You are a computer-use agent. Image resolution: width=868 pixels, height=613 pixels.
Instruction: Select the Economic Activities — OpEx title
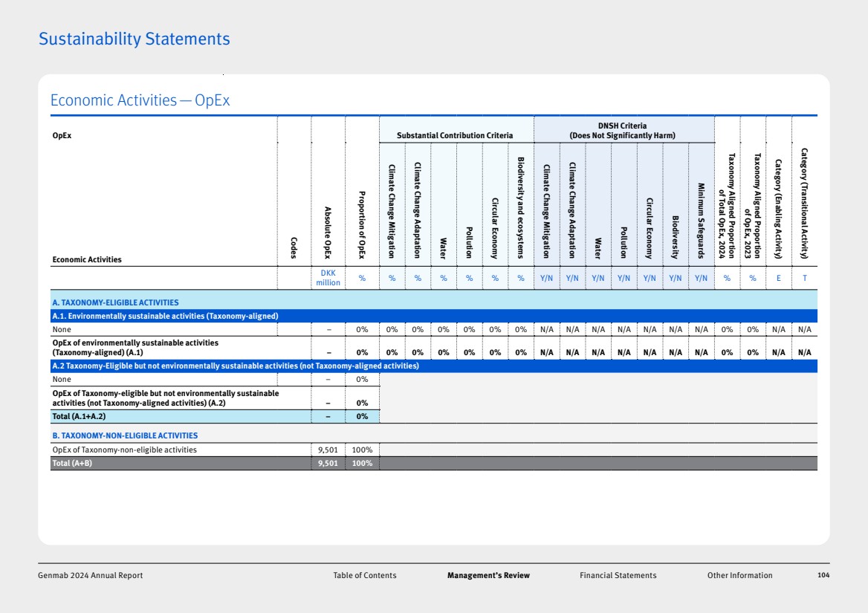(x=140, y=100)
